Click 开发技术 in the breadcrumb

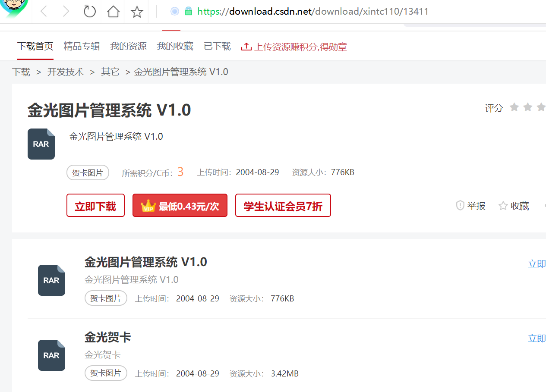click(66, 72)
